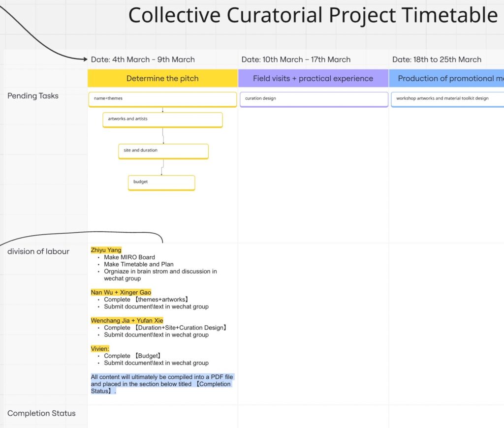Click the 'Date: 4th March - 9th March' label
Image resolution: width=504 pixels, height=428 pixels.
[x=143, y=60]
